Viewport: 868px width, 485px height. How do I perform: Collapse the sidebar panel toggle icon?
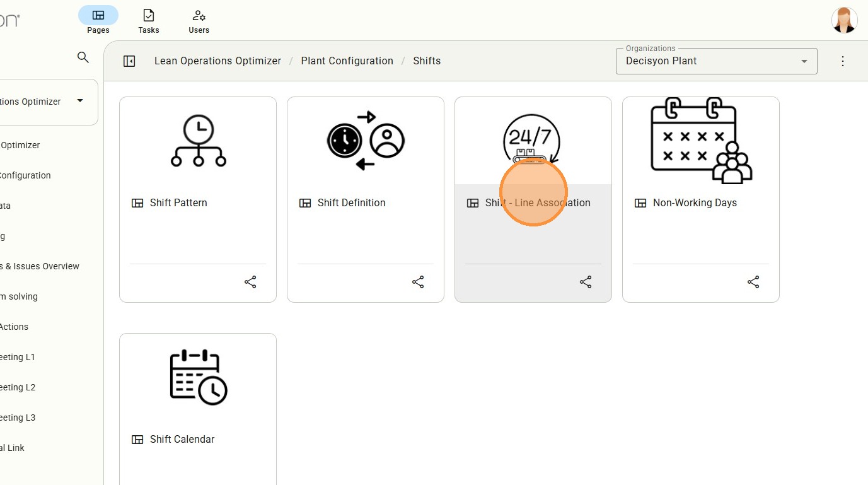(129, 61)
